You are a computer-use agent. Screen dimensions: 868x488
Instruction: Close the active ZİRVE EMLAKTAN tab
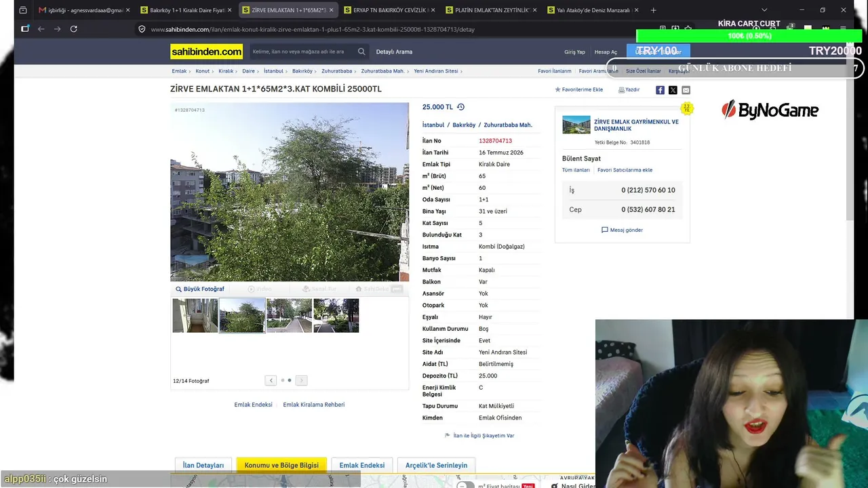331,10
